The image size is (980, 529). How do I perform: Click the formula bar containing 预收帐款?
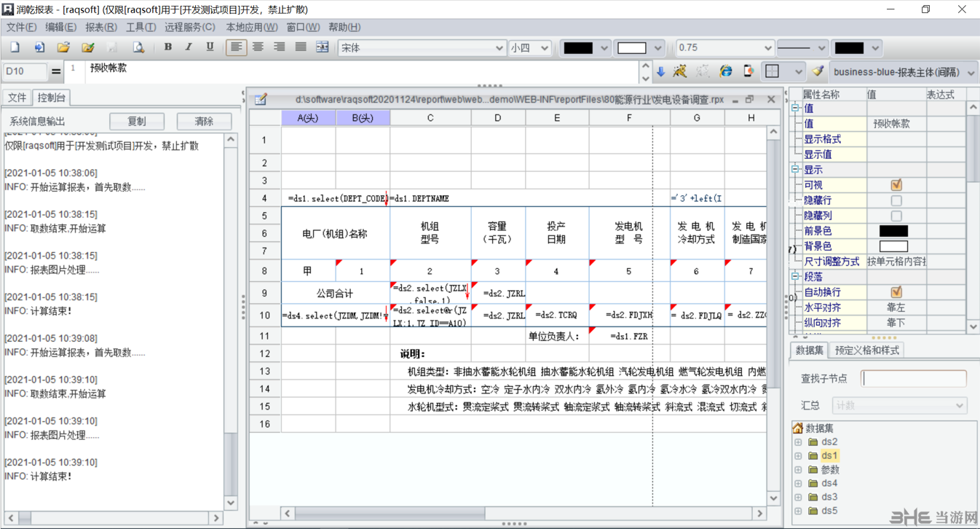[362, 72]
